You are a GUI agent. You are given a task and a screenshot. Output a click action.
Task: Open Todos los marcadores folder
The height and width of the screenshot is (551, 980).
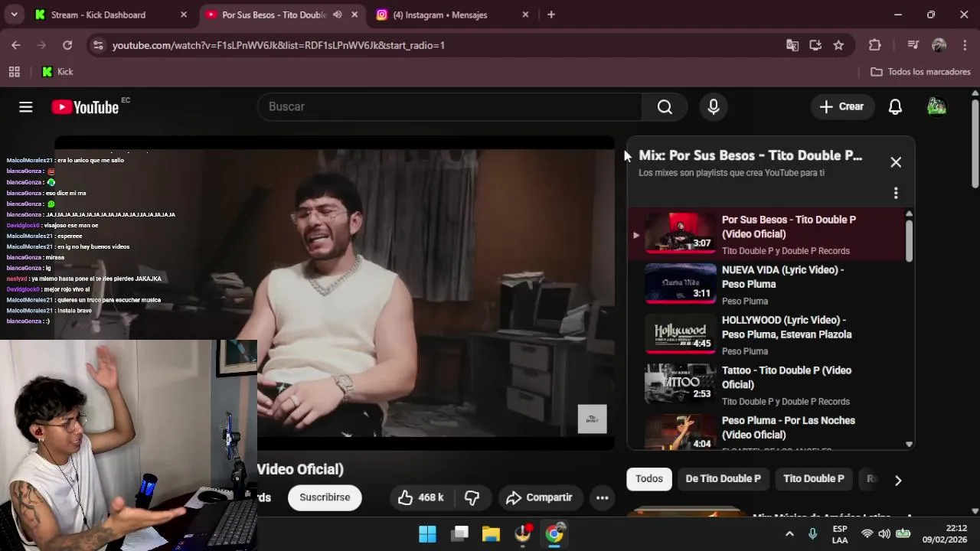[920, 72]
